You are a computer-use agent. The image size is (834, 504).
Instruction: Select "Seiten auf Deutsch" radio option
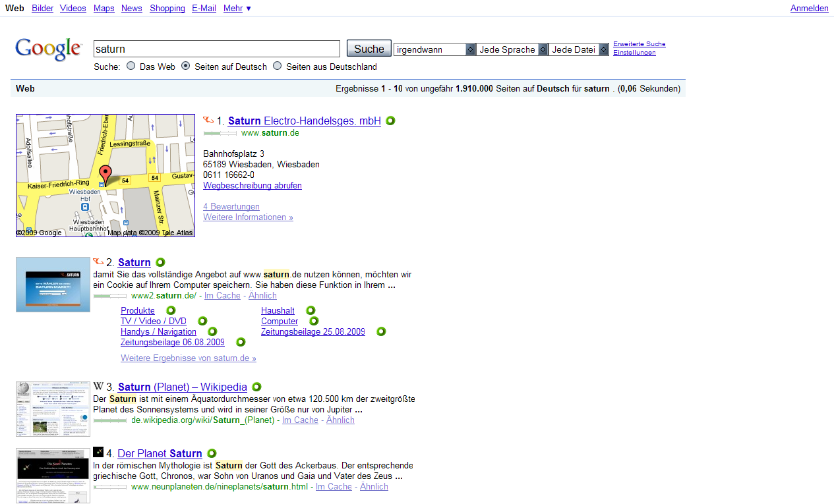pyautogui.click(x=186, y=66)
